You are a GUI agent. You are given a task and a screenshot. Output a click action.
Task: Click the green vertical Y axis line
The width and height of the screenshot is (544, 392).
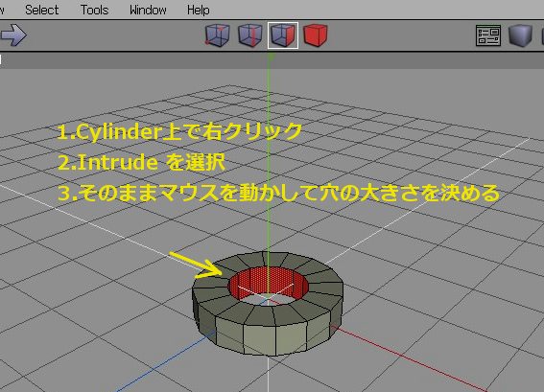(x=269, y=156)
